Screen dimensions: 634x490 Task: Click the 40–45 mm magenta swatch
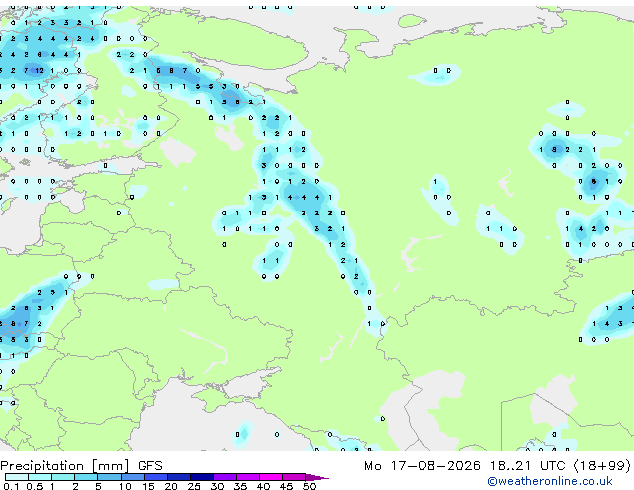[271, 477]
